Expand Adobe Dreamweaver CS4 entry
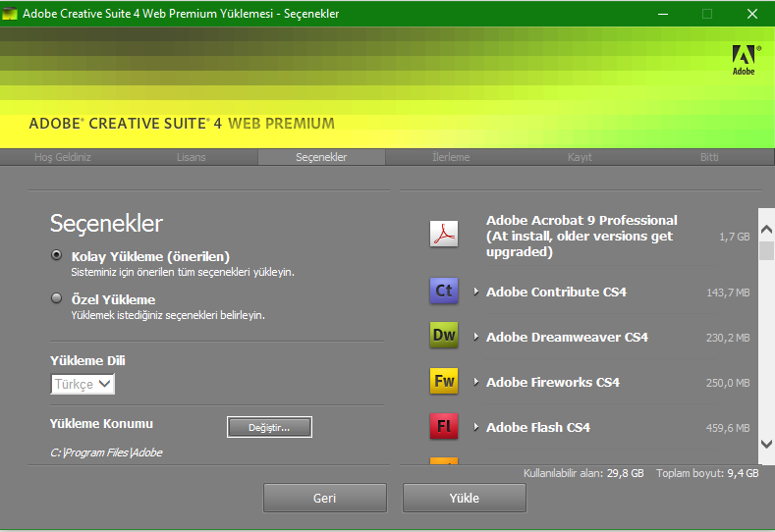The width and height of the screenshot is (775, 532). click(475, 337)
